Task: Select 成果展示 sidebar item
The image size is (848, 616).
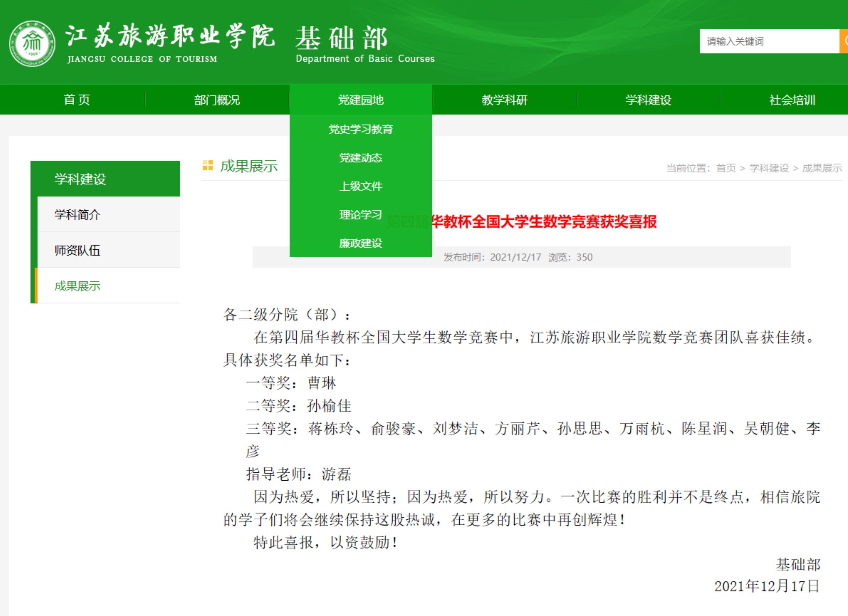Action: (76, 287)
